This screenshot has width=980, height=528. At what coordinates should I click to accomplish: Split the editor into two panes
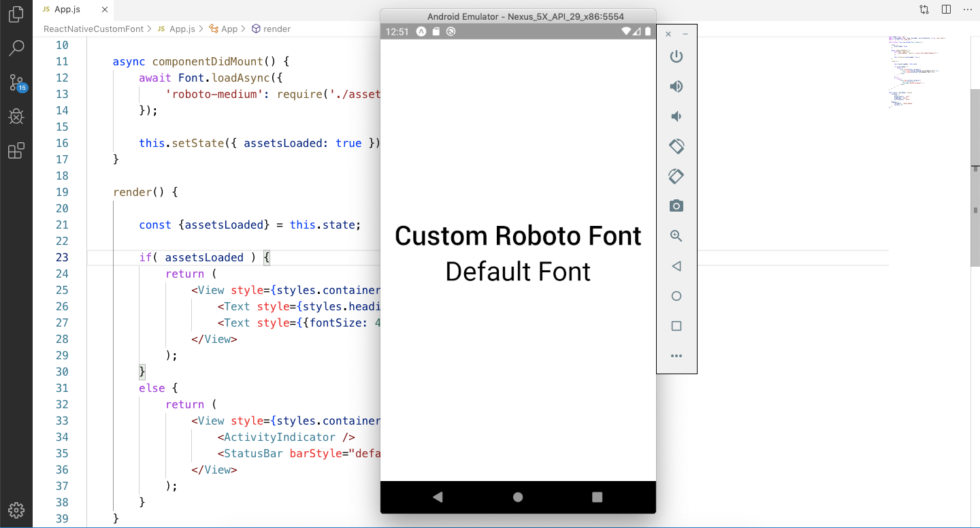[x=945, y=9]
